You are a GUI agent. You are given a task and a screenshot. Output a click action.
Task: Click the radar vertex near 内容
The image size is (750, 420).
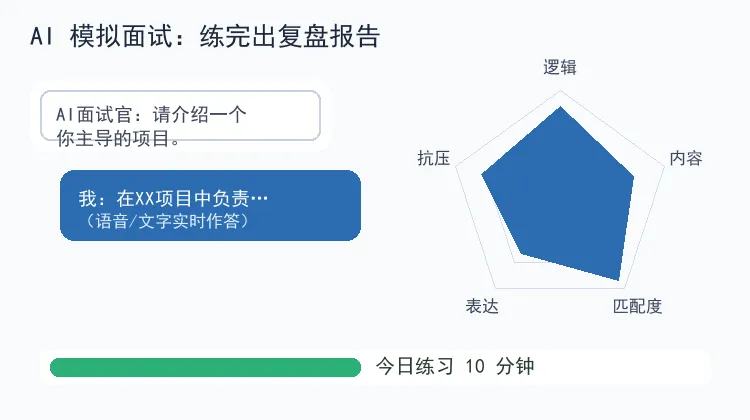(x=634, y=177)
